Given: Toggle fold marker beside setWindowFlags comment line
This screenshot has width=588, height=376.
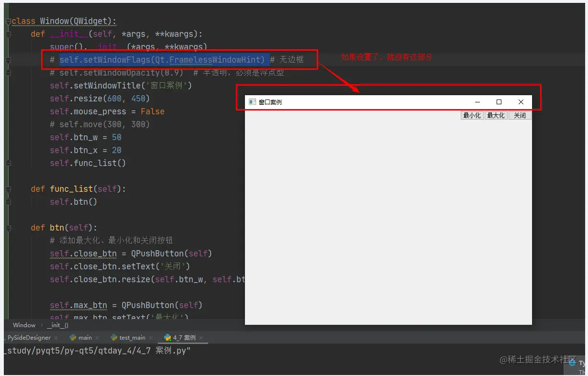Looking at the screenshot, I should tap(8, 60).
